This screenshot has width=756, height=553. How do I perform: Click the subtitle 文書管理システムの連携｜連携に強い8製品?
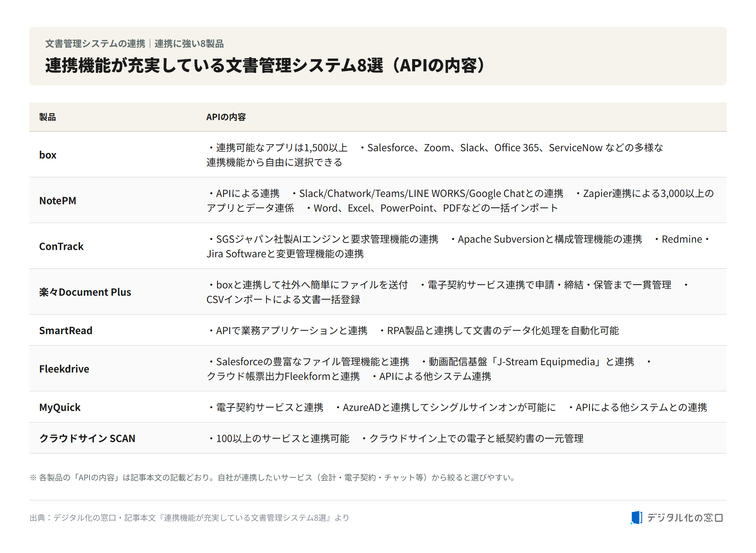pos(134,44)
